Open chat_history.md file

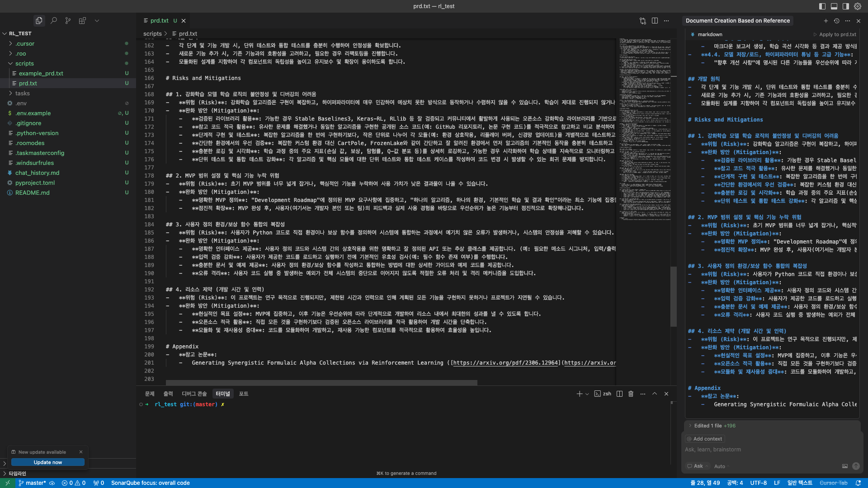(x=68, y=173)
